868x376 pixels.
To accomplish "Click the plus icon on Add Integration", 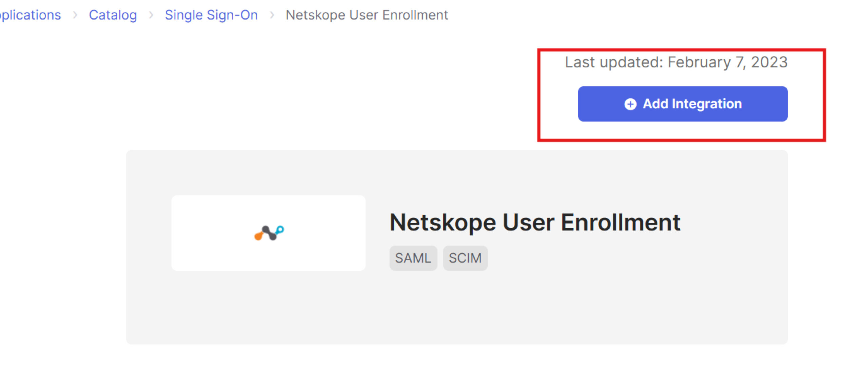I will [x=630, y=104].
